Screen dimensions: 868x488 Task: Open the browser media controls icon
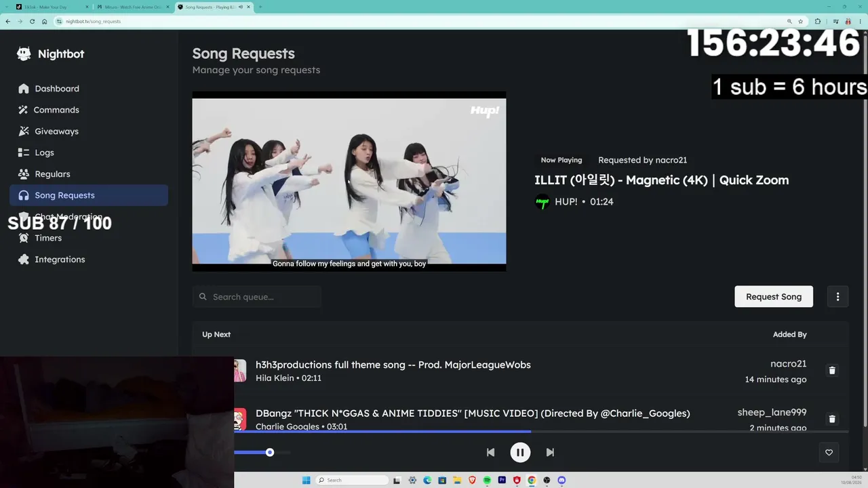835,21
